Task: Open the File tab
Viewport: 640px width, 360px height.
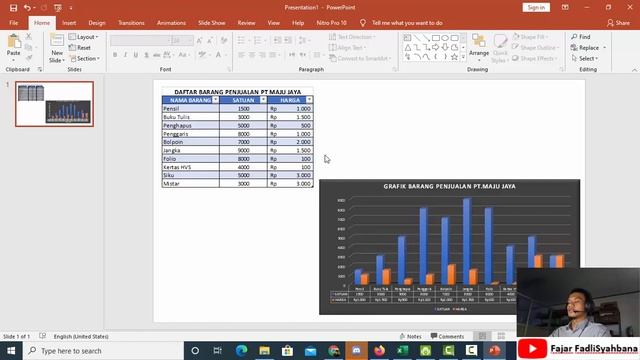Action: pos(13,23)
